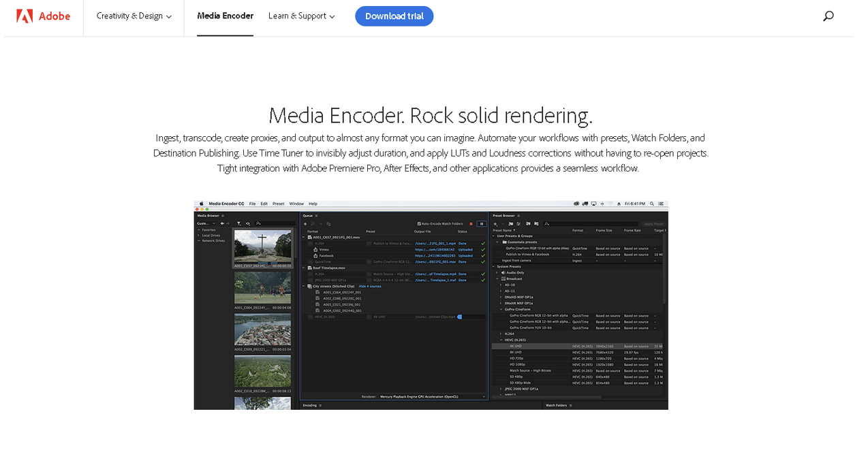Viewport: 868px width, 452px height.
Task: Click the Roof Timelapse .mp4 output file link
Action: [x=435, y=274]
